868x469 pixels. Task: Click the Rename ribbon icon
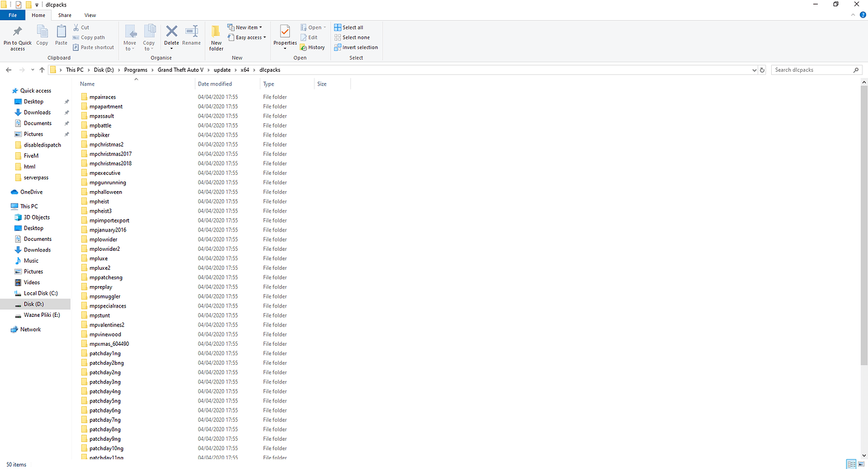[191, 31]
